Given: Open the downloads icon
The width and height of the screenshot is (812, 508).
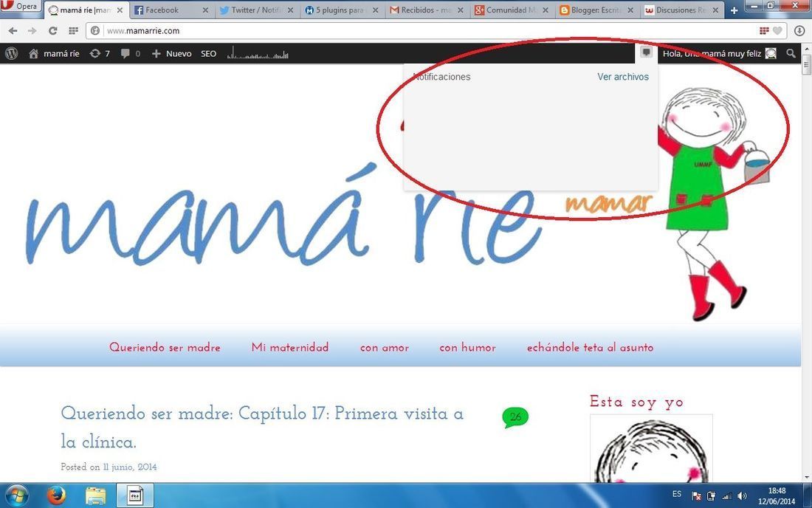Looking at the screenshot, I should click(x=799, y=31).
